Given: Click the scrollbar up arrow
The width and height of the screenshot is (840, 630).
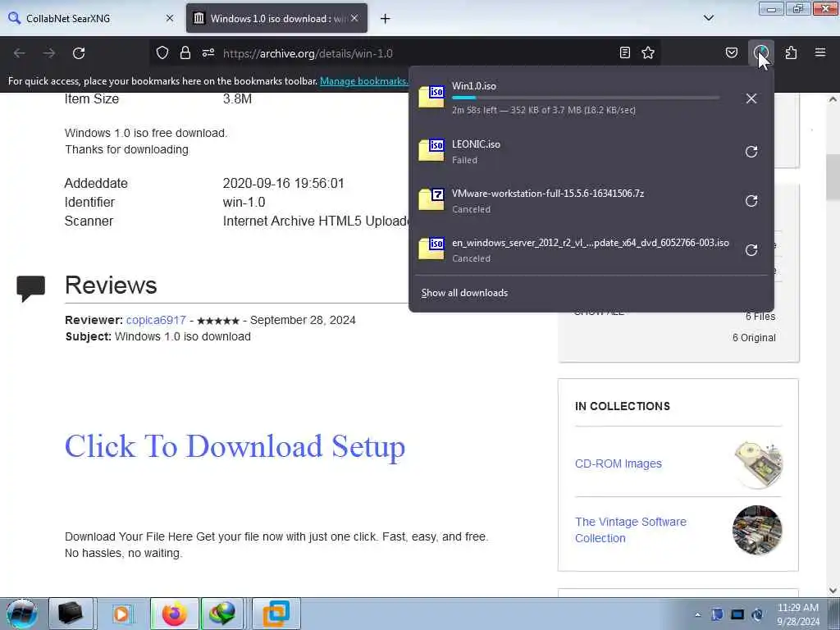Looking at the screenshot, I should click(x=832, y=99).
